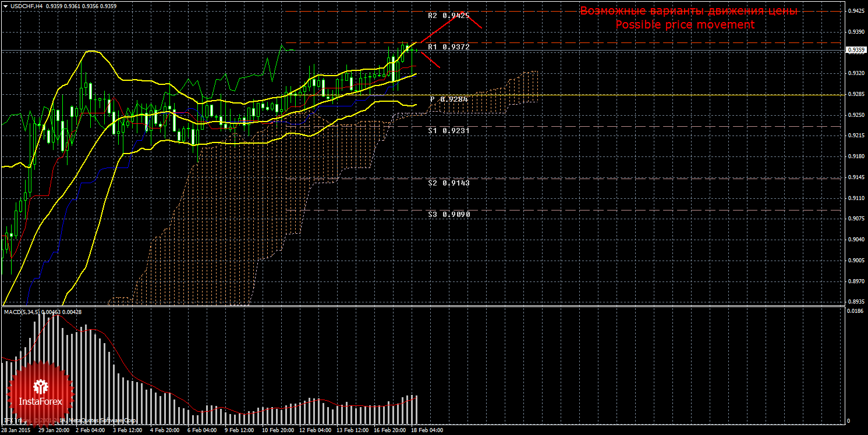This screenshot has width=868, height=435.
Task: Click the 'Возможные варианты движения цены' caption
Action: click(688, 11)
